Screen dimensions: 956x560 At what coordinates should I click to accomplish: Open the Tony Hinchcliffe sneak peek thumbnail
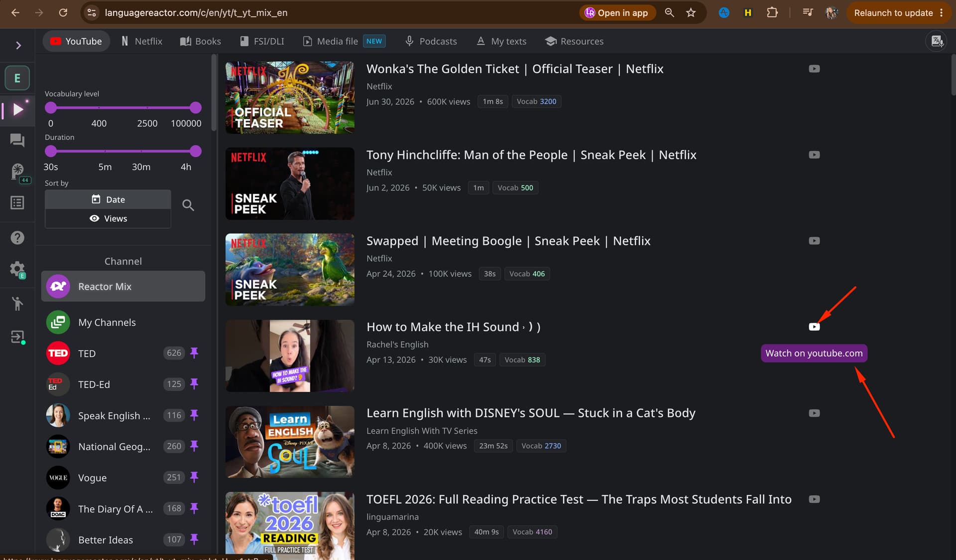tap(290, 184)
